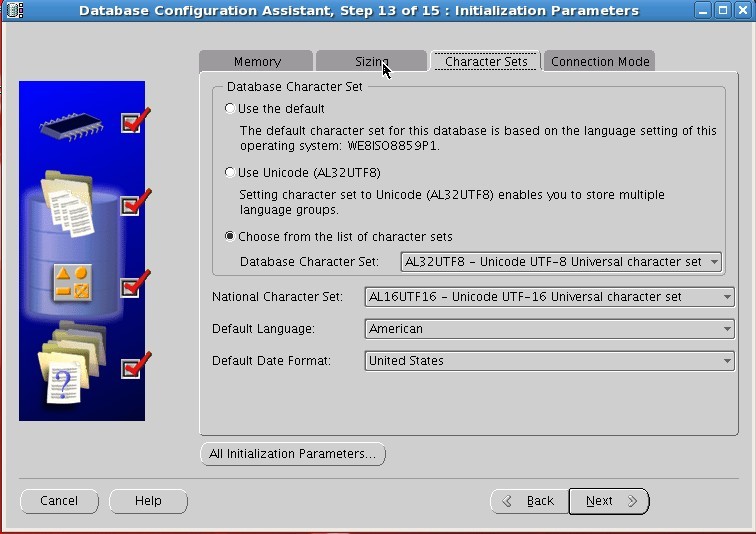This screenshot has width=756, height=534.
Task: Click the memory chip illustration
Action: tap(71, 126)
